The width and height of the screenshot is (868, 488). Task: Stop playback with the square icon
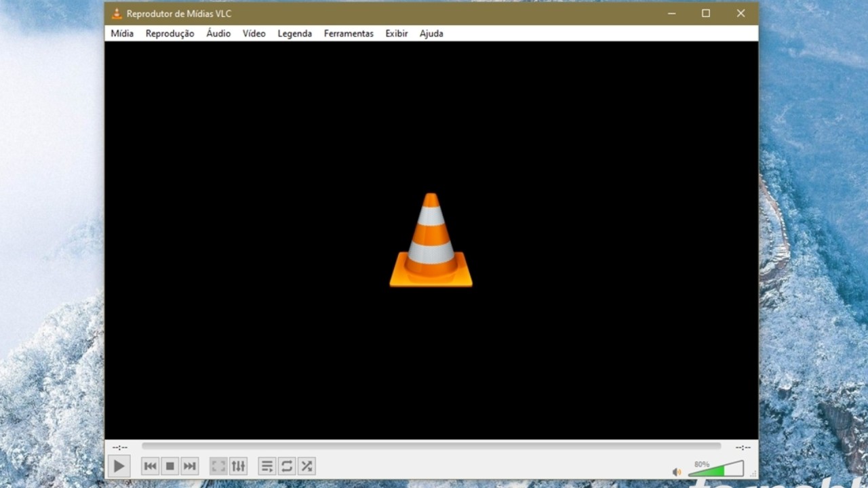point(170,466)
